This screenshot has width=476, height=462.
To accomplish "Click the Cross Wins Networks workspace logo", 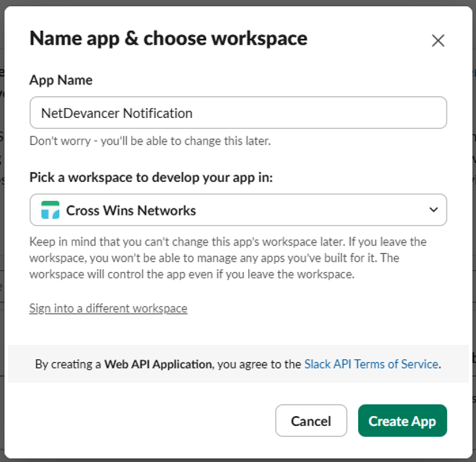I will point(51,211).
